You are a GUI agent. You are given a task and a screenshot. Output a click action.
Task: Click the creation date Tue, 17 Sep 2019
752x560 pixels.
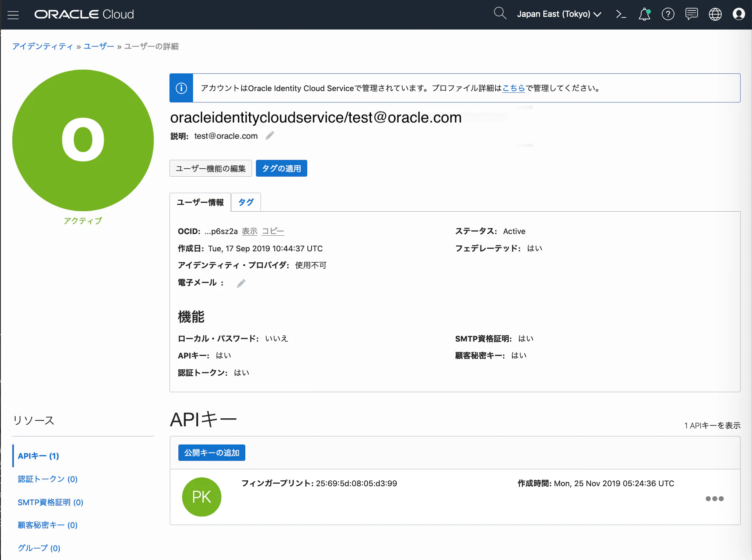pos(266,248)
